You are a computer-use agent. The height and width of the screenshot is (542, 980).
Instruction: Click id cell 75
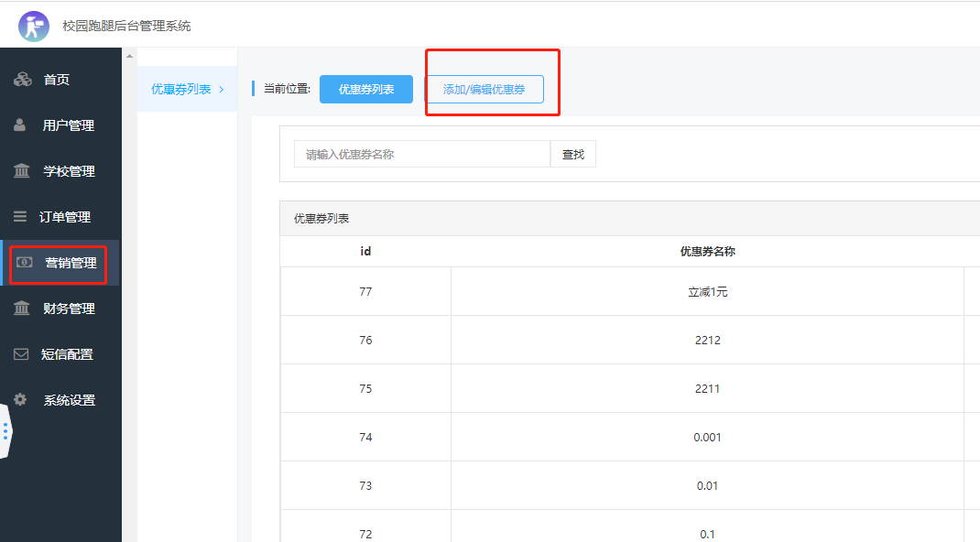[365, 388]
